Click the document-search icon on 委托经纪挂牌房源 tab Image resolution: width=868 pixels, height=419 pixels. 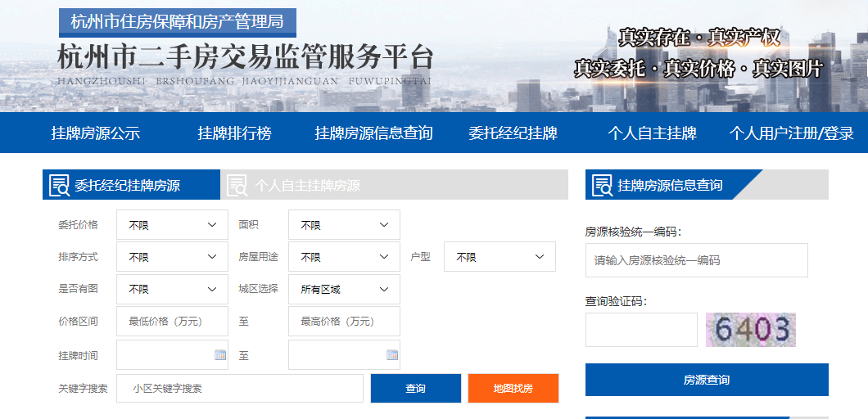[x=59, y=185]
